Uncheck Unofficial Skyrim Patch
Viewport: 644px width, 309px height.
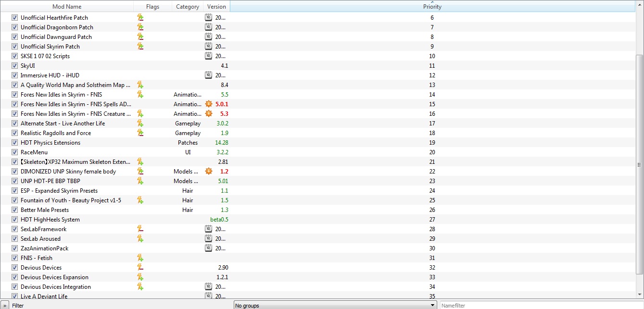pyautogui.click(x=14, y=46)
